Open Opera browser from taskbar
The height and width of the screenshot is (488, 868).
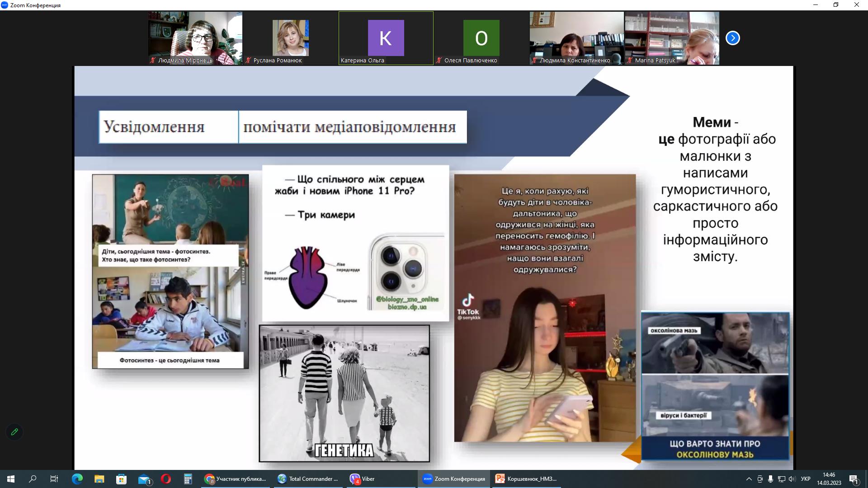click(x=166, y=479)
